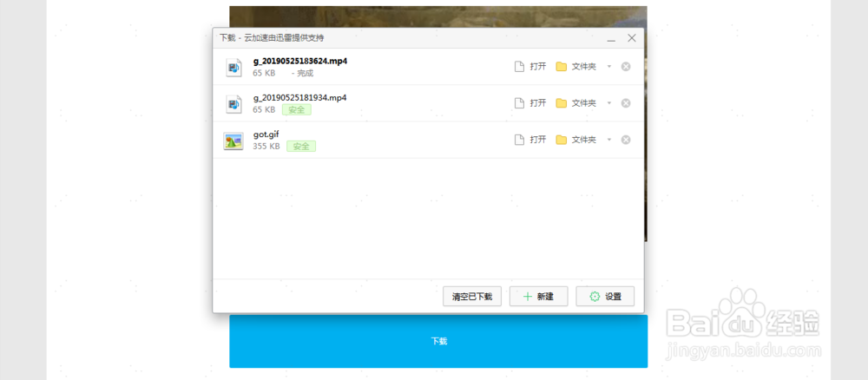The height and width of the screenshot is (380, 868).
Task: Remove g_20190525181934.mp4 from download list
Action: (626, 103)
